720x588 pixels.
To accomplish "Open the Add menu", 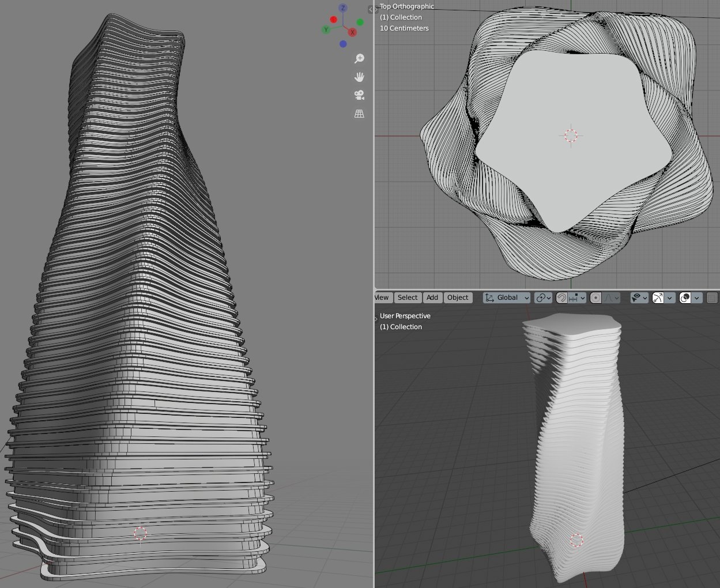I will 432,297.
